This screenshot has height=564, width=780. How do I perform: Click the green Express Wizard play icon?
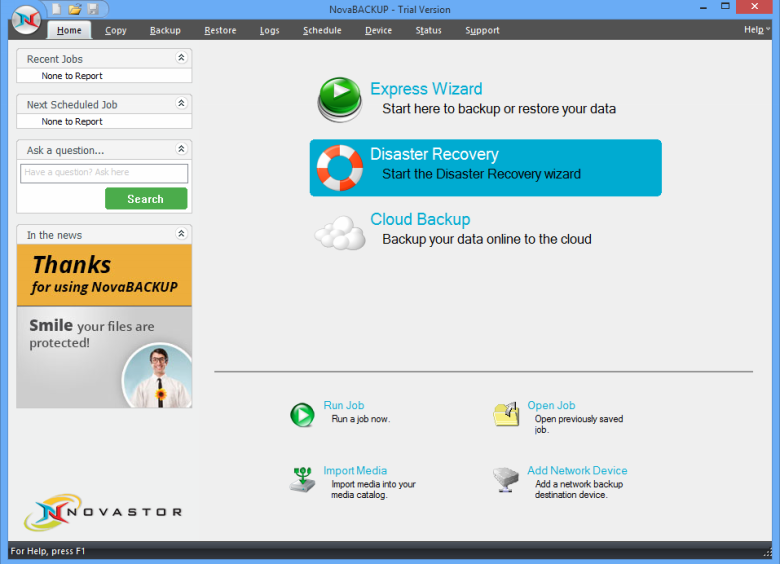pos(340,99)
